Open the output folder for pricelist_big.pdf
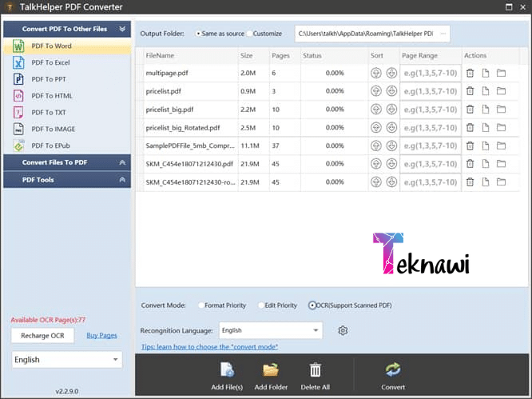532x399 pixels. click(501, 110)
